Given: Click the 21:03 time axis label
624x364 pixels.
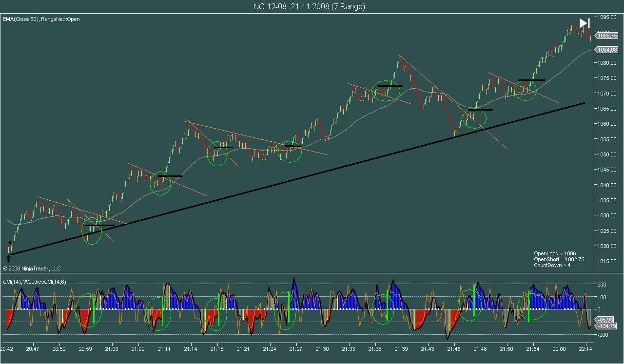Looking at the screenshot, I should (x=112, y=349).
